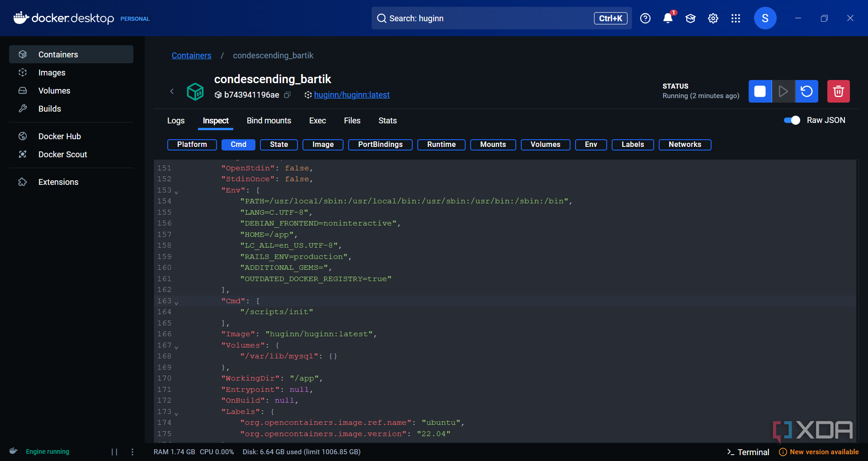This screenshot has height=461, width=868.
Task: Pause the Docker engine
Action: 114,452
